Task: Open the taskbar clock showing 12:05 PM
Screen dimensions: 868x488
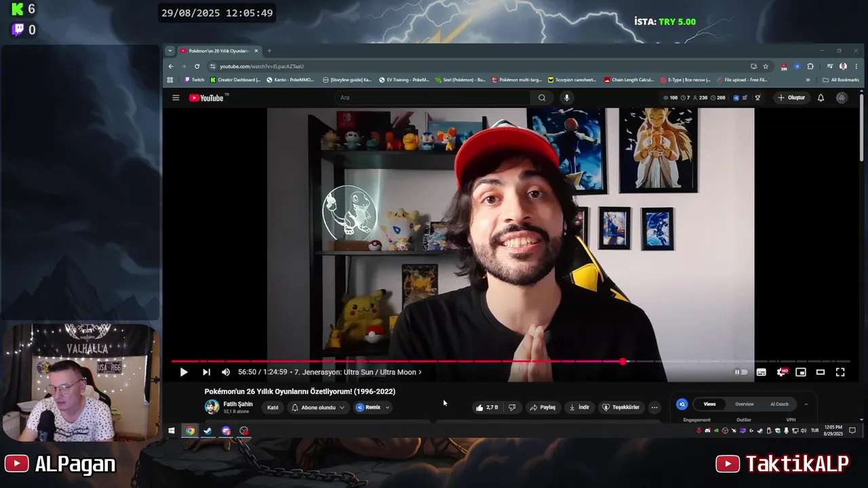Action: (x=833, y=430)
